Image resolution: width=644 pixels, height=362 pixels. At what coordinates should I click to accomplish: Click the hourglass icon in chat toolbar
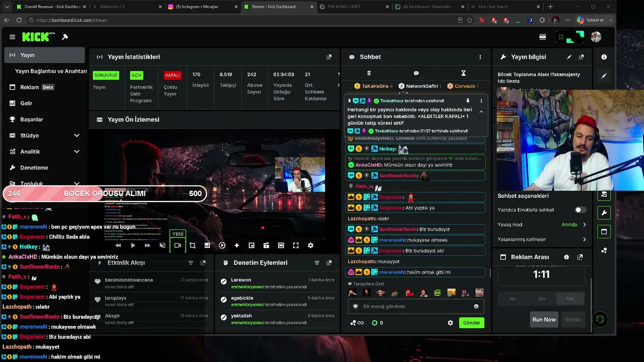463,73
